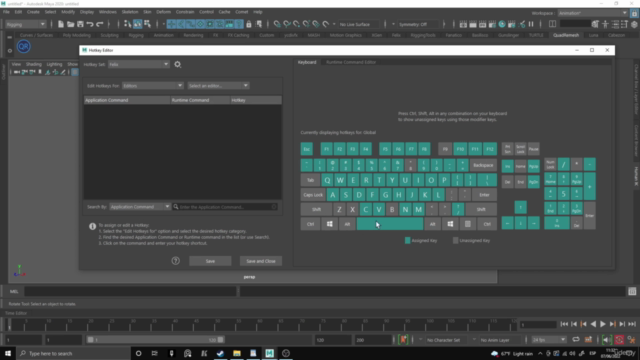640x360 pixels.
Task: Click the New Scene icon in the toolbar
Action: [61, 24]
